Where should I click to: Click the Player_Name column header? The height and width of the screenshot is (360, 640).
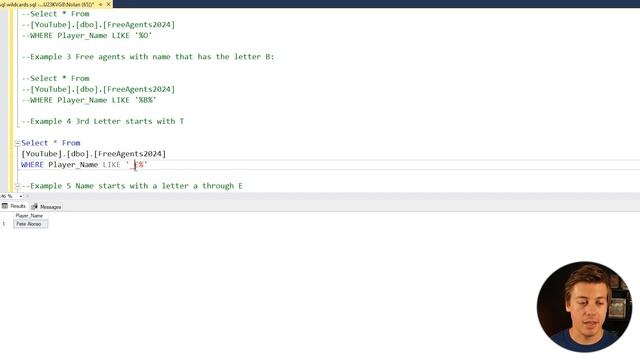[x=29, y=216]
